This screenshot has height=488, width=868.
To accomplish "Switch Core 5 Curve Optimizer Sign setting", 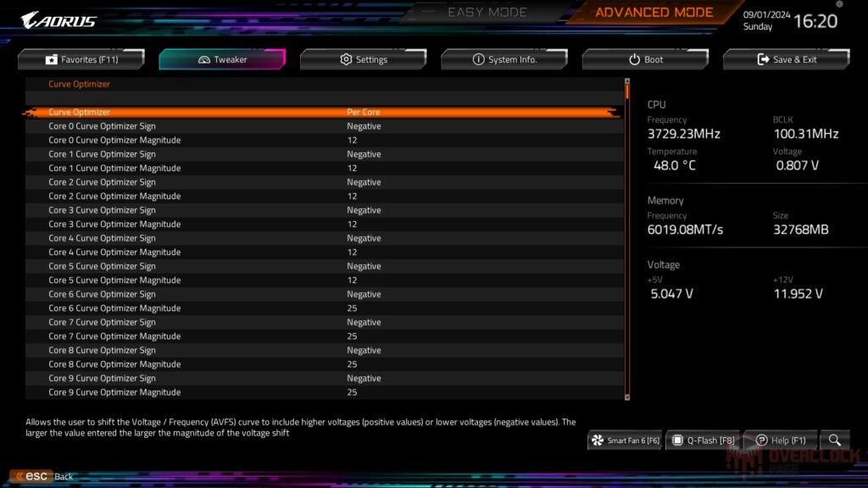I will [x=364, y=266].
